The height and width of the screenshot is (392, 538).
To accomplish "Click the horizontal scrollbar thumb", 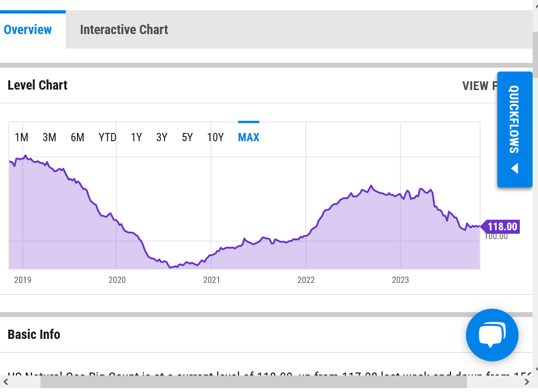I will pos(253,382).
